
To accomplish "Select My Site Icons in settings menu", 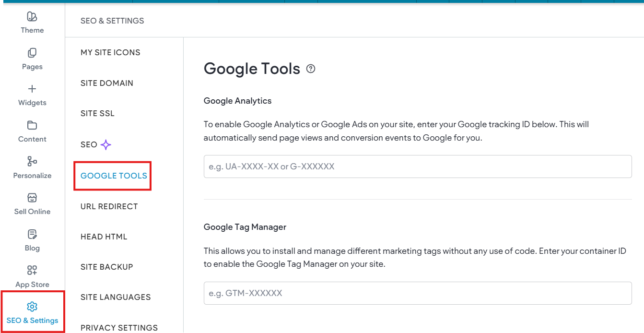I will [x=110, y=52].
